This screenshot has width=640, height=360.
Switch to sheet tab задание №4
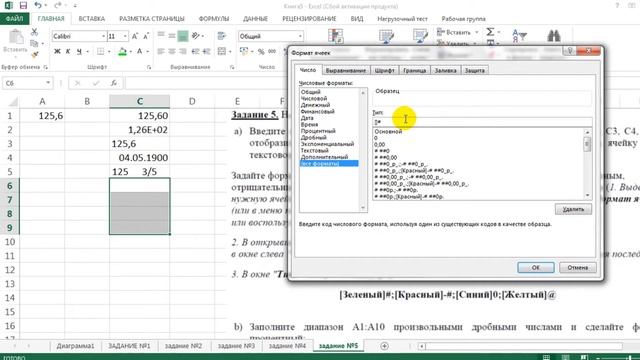(287, 346)
